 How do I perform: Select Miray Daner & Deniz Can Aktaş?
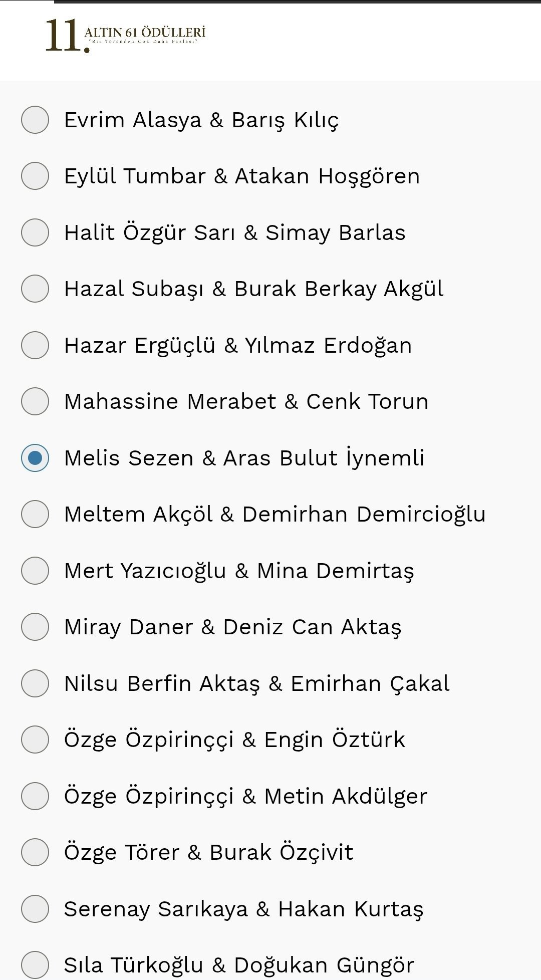[x=35, y=627]
